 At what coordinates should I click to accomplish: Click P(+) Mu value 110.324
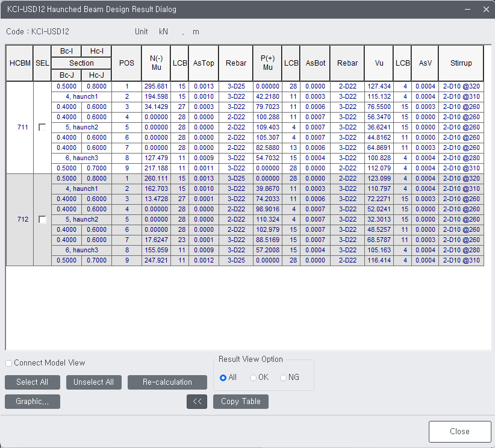tap(267, 219)
